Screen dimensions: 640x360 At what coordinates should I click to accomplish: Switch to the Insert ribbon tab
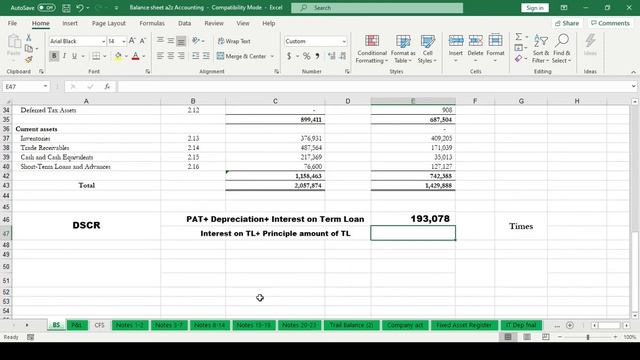(x=70, y=23)
